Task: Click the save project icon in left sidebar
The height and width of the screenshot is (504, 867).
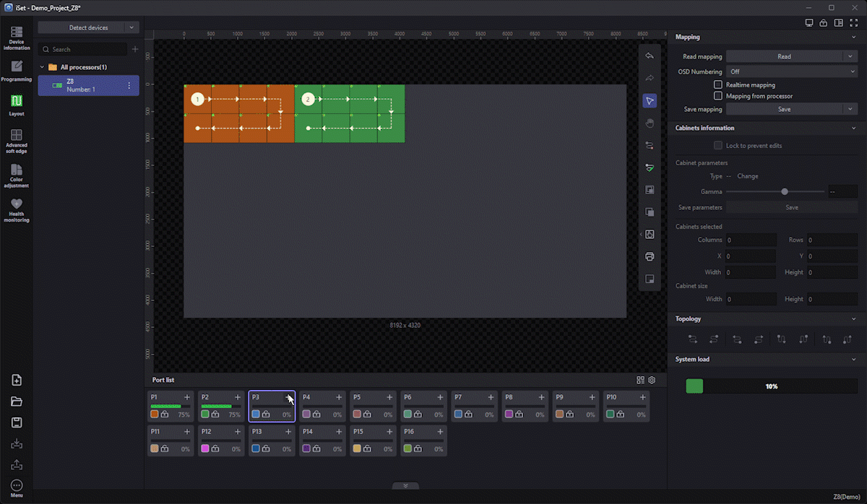Action: 17,422
